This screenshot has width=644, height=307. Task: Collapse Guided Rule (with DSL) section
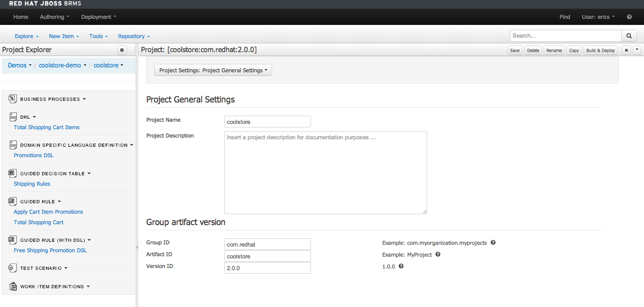(x=89, y=240)
